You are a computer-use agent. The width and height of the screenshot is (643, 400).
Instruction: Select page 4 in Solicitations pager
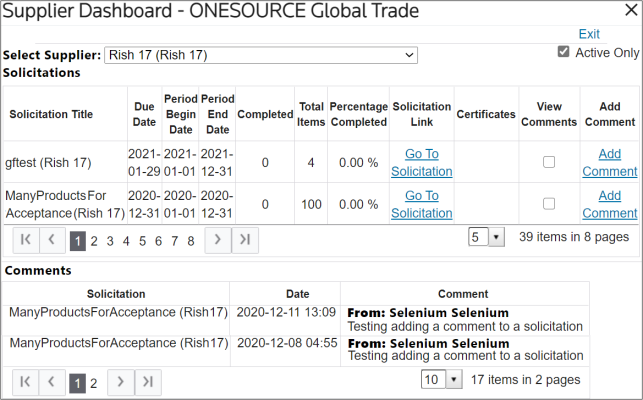126,241
